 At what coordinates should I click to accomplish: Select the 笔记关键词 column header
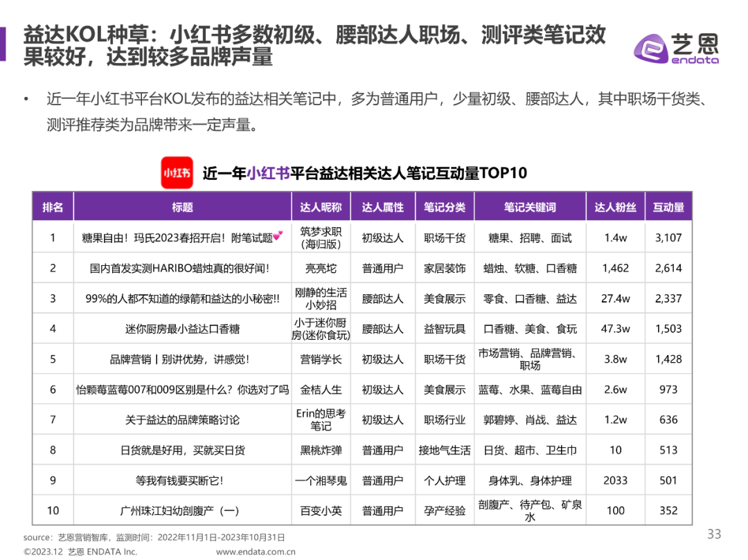pos(530,207)
